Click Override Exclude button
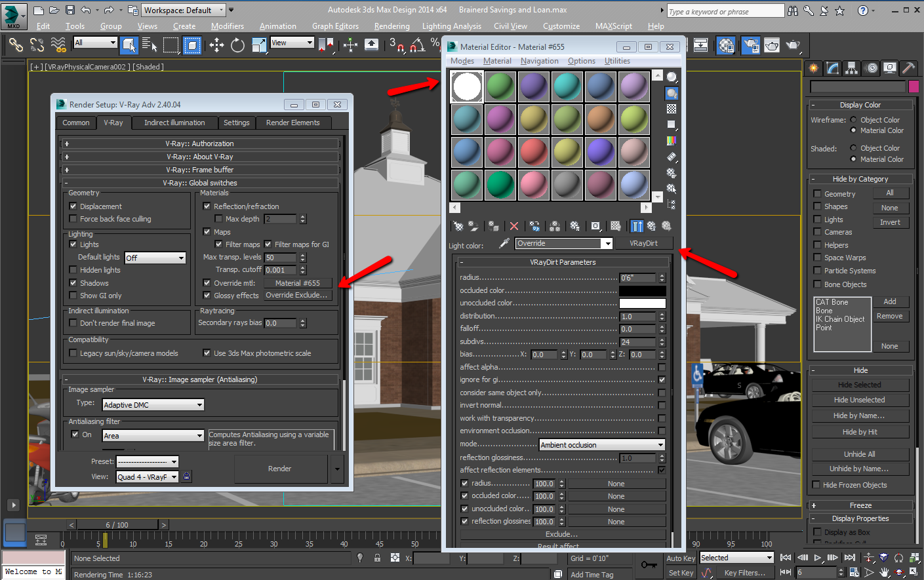Image resolution: width=924 pixels, height=580 pixels. [296, 296]
